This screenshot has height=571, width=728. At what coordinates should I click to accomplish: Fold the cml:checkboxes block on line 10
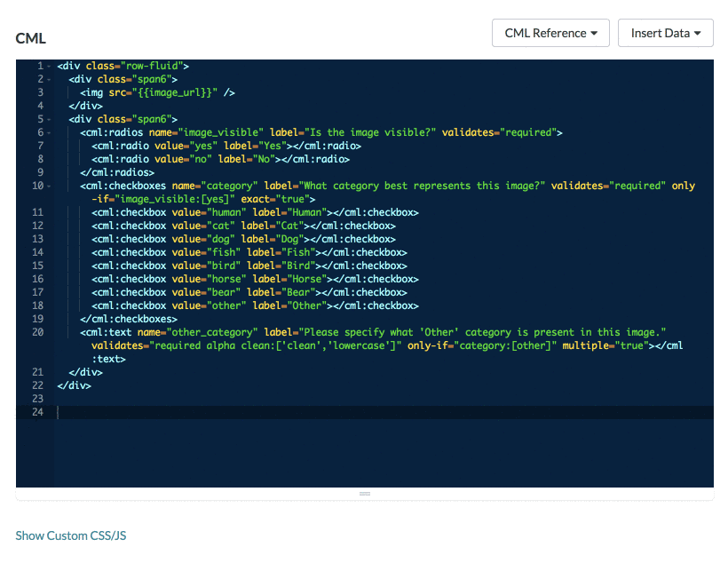click(49, 186)
